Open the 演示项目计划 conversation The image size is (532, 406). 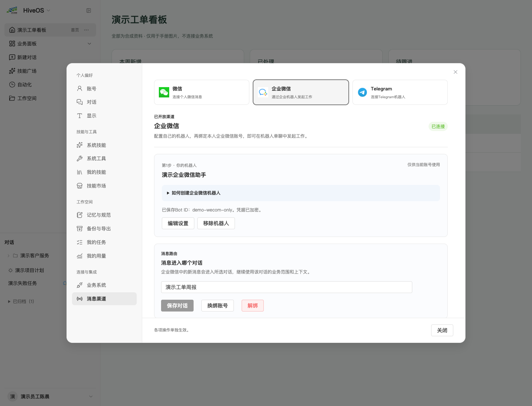tap(30, 270)
